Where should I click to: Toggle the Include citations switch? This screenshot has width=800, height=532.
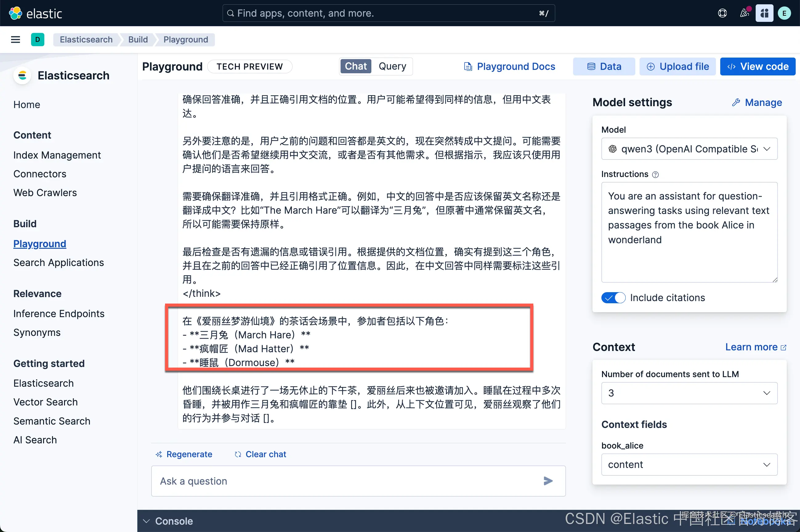click(613, 297)
